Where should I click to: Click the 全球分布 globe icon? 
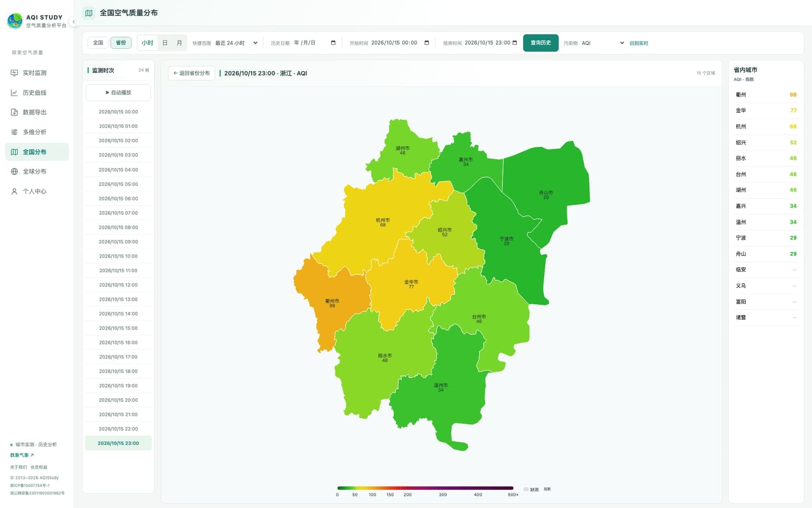(14, 172)
